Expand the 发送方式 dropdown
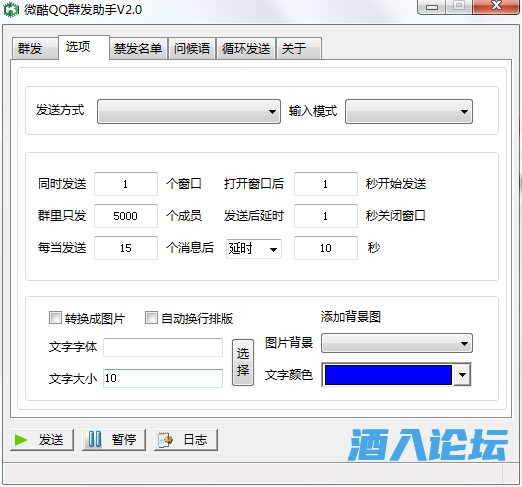 pyautogui.click(x=189, y=111)
